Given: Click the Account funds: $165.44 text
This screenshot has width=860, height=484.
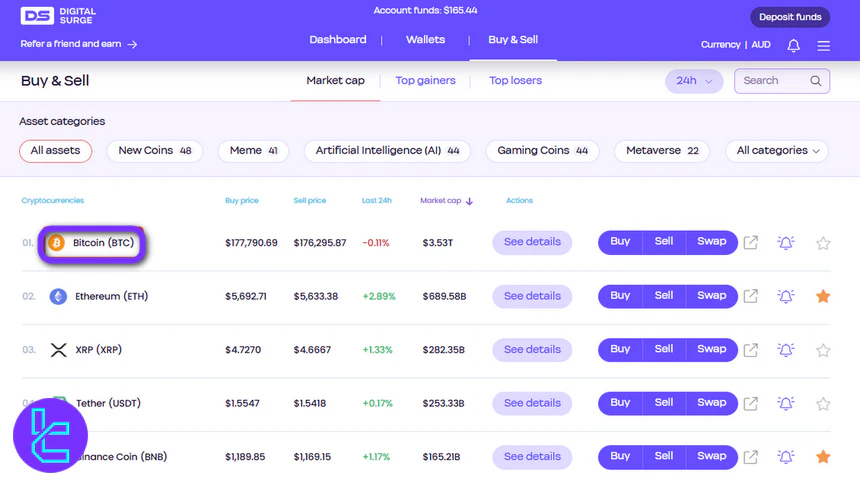Looking at the screenshot, I should (x=425, y=10).
